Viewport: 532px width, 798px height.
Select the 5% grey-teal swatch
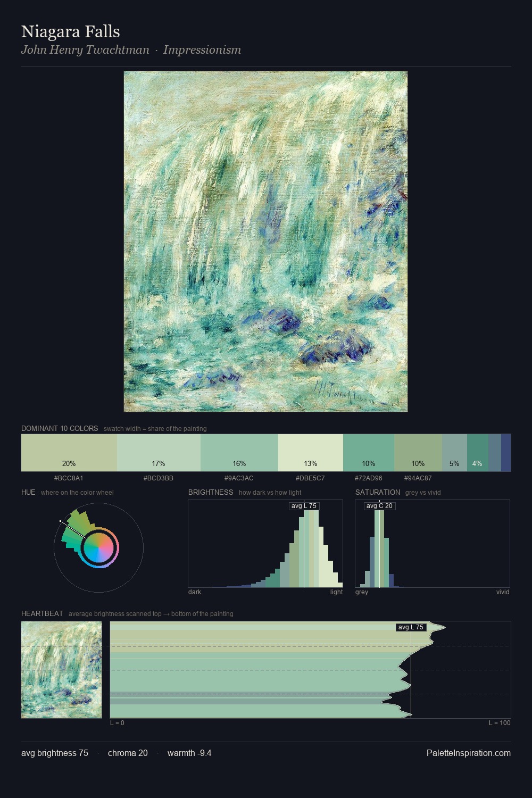tap(454, 453)
